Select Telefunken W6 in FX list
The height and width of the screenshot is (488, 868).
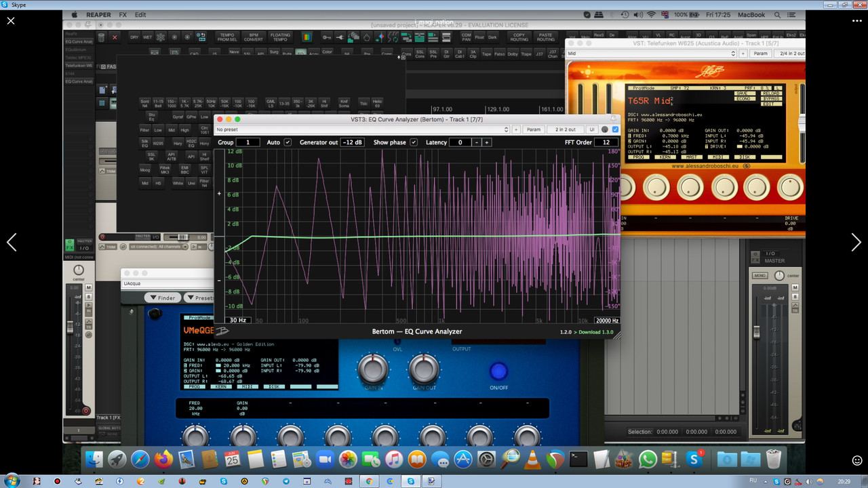point(79,66)
